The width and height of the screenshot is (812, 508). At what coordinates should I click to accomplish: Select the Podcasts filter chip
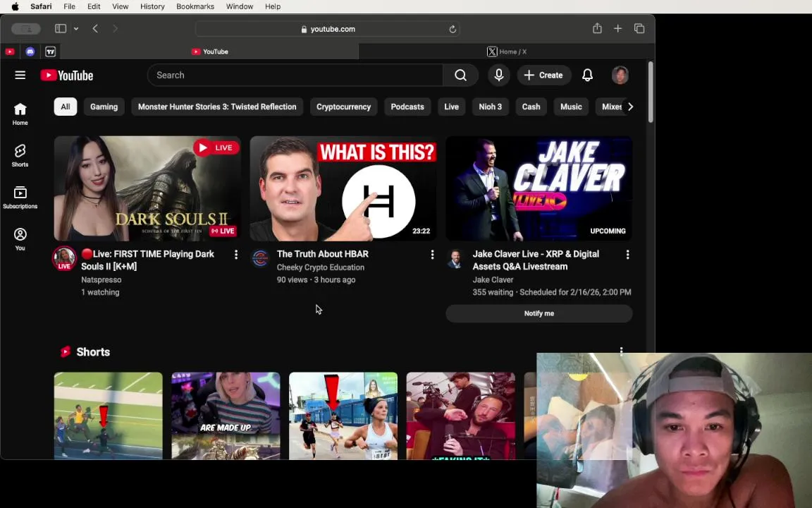(x=407, y=107)
